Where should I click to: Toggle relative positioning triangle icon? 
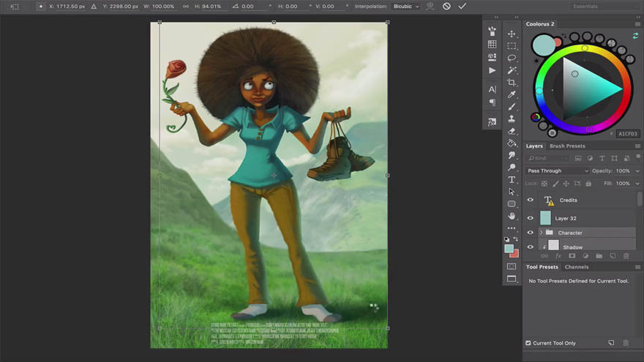pos(94,6)
